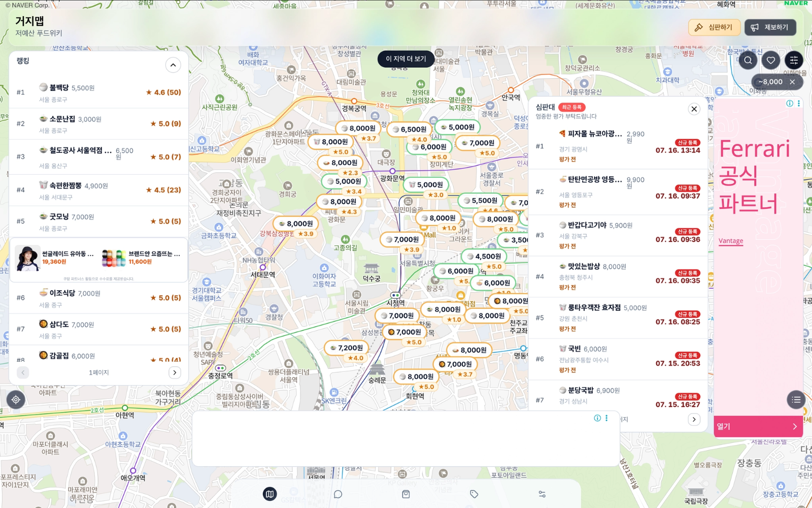Open 심판대 #4 맛있는밥상 entry
This screenshot has height=508, width=812.
(618, 277)
